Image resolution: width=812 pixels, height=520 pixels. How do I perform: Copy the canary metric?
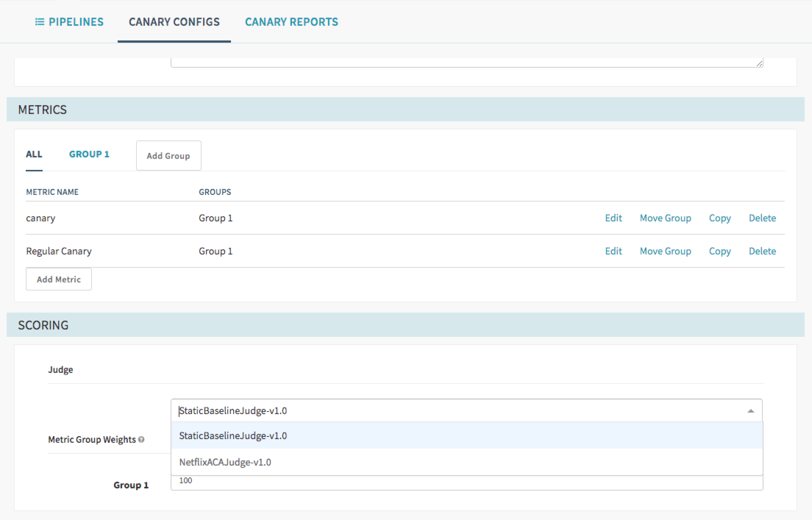pos(719,218)
